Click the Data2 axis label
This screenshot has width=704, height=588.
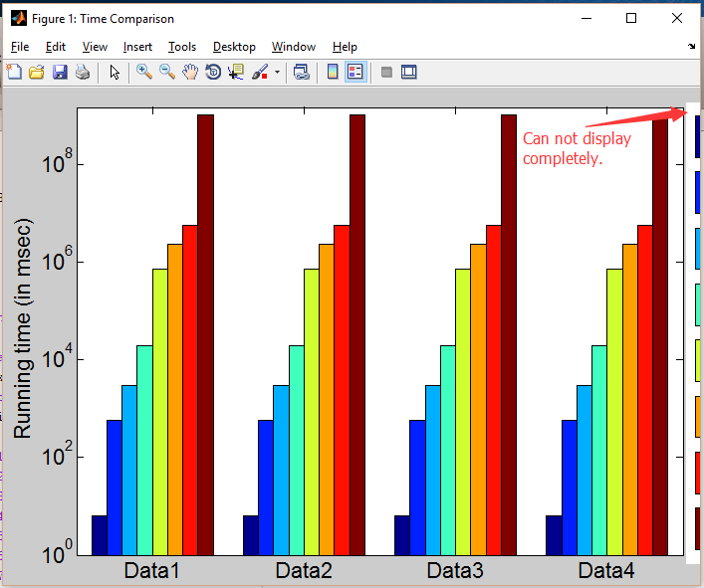pyautogui.click(x=304, y=570)
